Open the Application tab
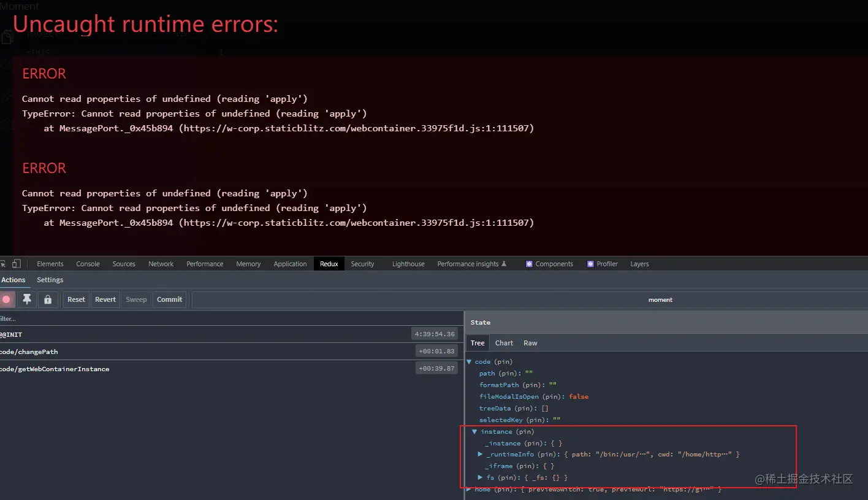The height and width of the screenshot is (500, 868). click(290, 264)
